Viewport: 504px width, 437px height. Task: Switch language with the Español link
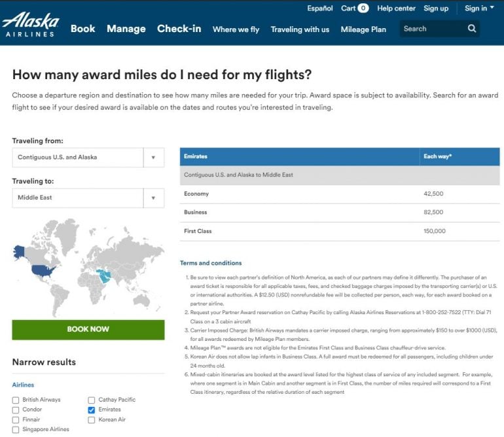(320, 9)
